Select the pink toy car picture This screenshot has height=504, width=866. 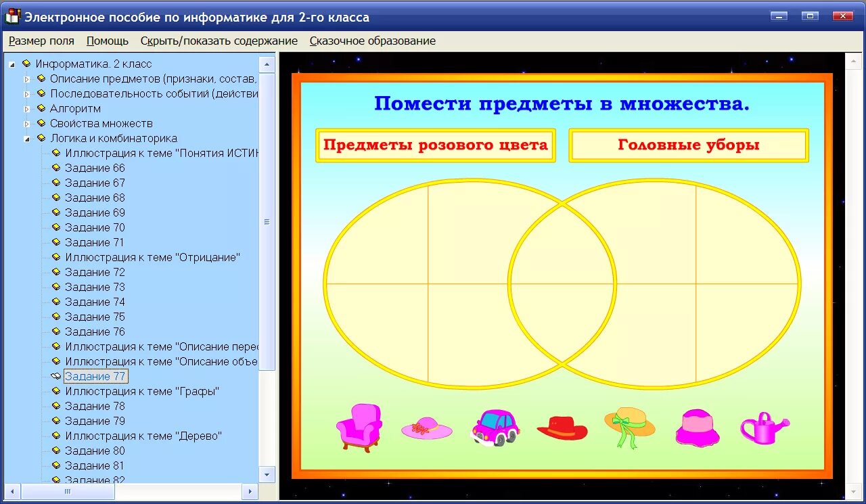coord(495,427)
